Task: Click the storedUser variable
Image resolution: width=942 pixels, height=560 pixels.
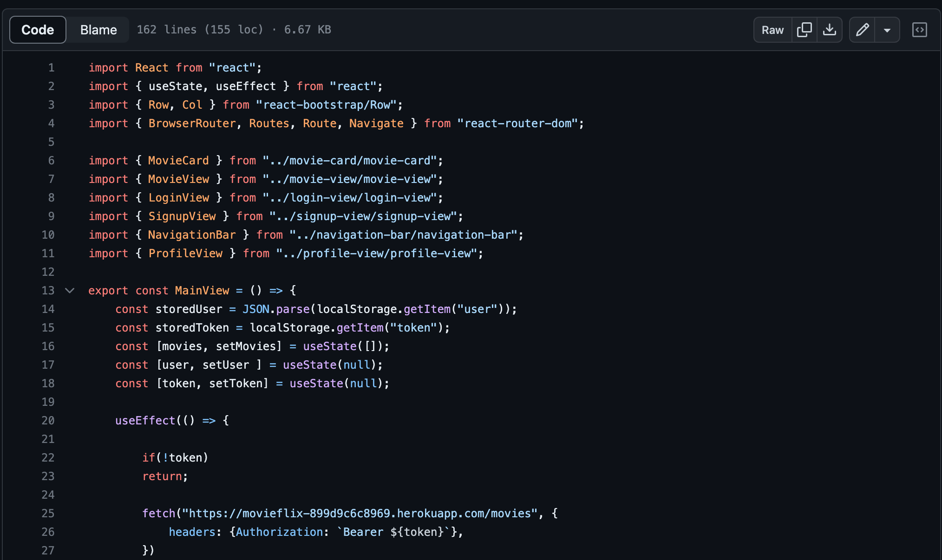Action: (x=189, y=309)
